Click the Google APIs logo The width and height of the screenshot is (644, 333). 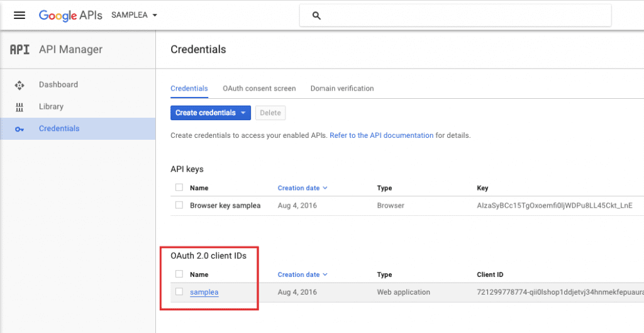[x=70, y=15]
